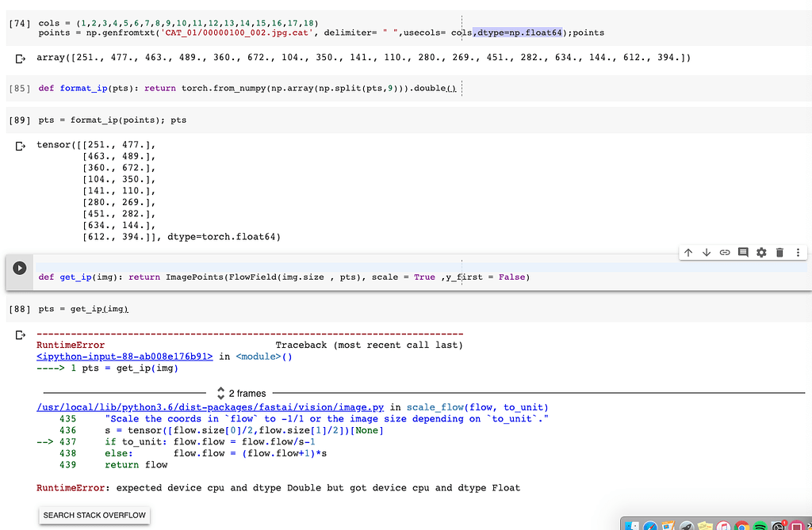812x530 pixels.
Task: Open the fastai vision image.py file link
Action: tap(212, 407)
